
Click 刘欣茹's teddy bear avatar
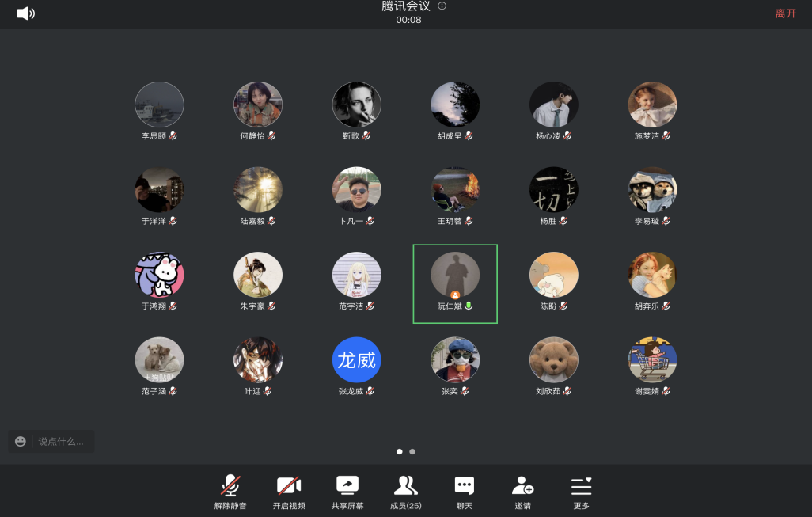pos(553,360)
